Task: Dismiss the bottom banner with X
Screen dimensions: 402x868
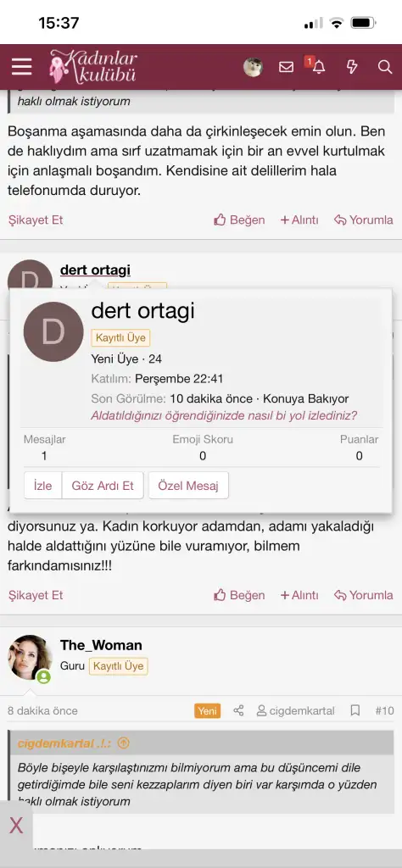Action: point(16,826)
